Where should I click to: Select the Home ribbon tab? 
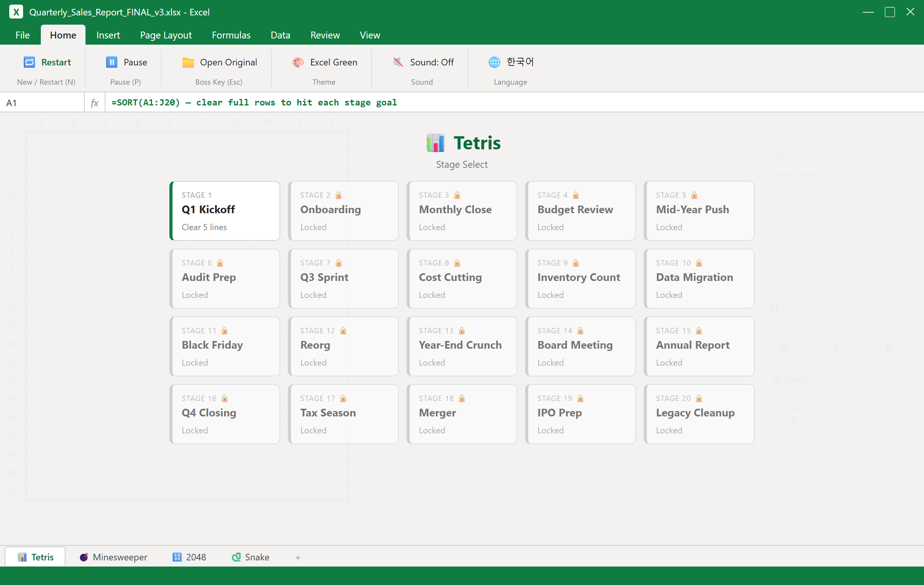pyautogui.click(x=63, y=35)
